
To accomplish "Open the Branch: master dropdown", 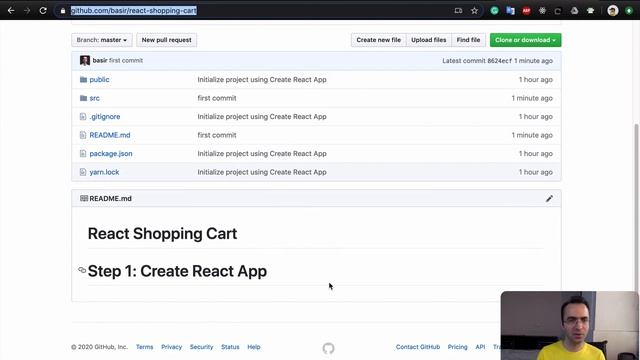I will click(x=102, y=40).
